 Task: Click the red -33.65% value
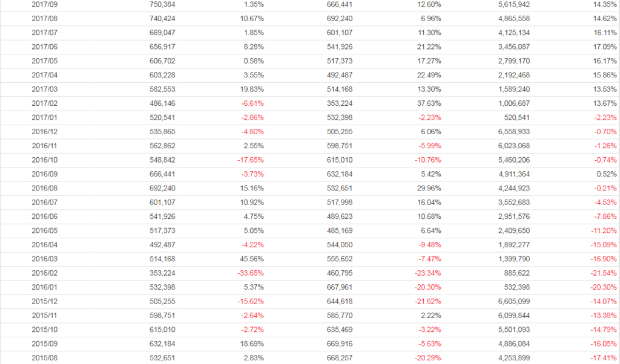(x=249, y=274)
